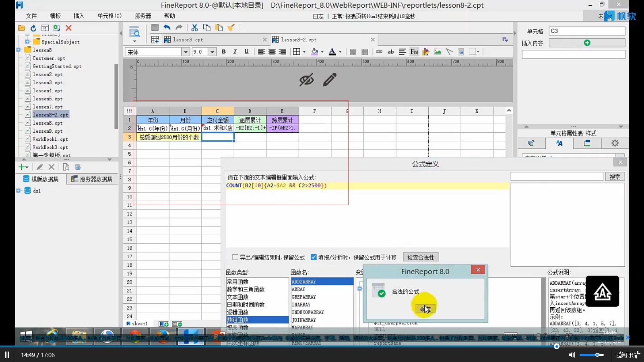Click the fill background color bucket
644x362 pixels.
315,51
